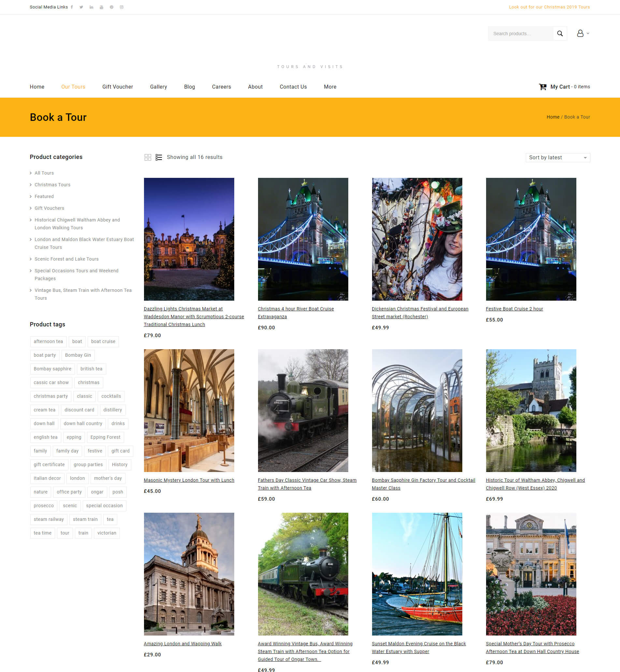Open the Instagram social link icon

tap(122, 7)
